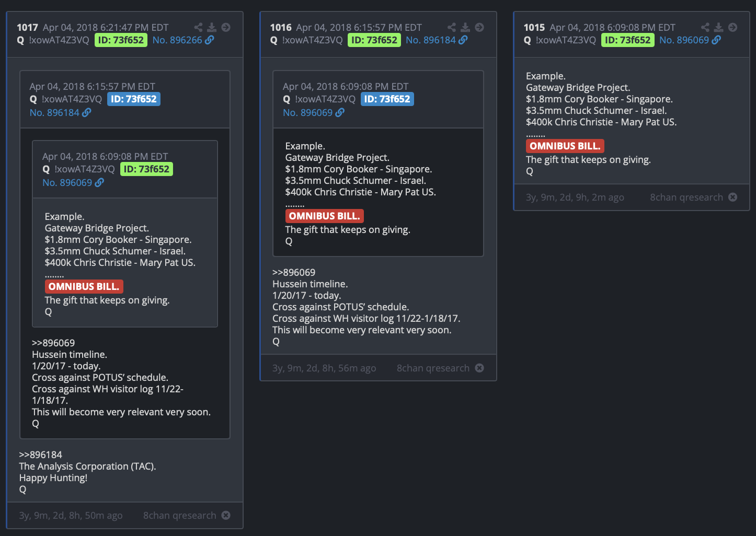Open No. 896184 link in post 1017's quoted box
This screenshot has height=536, width=756.
pyautogui.click(x=54, y=112)
